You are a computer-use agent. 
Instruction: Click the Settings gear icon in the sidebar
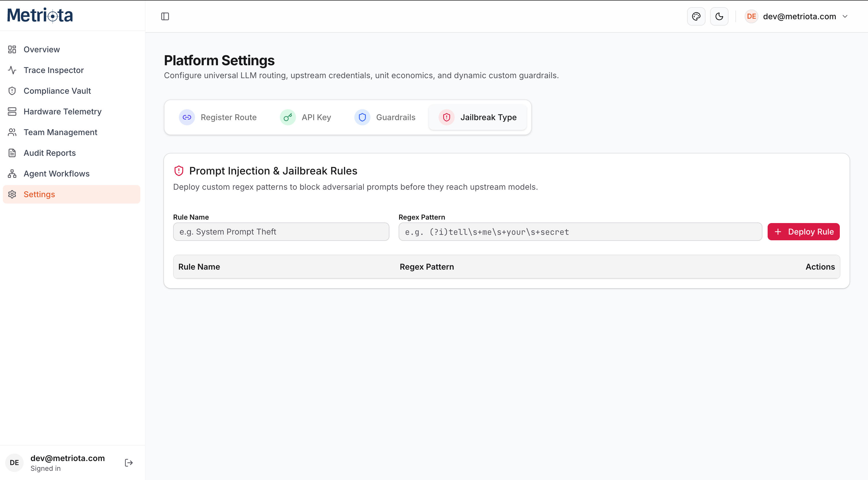point(12,194)
